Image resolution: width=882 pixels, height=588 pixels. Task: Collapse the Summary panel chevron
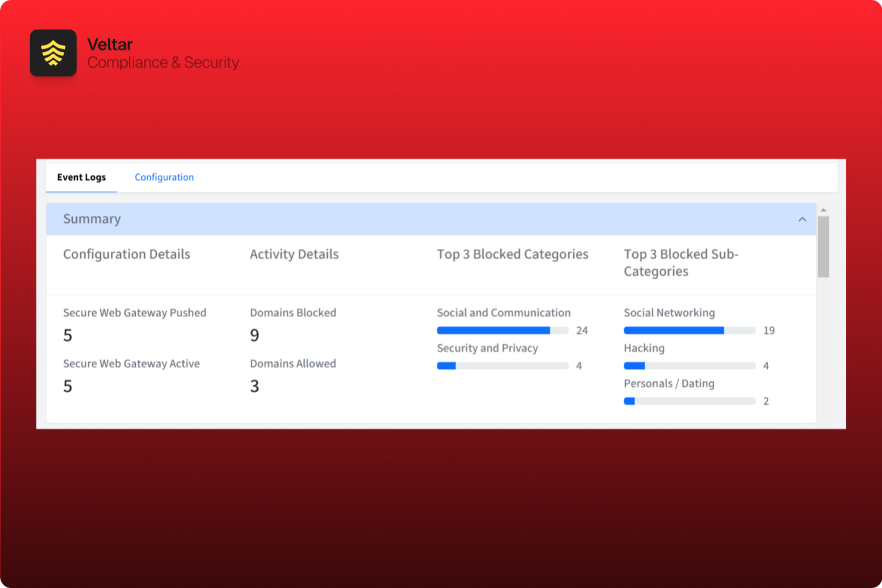[802, 219]
